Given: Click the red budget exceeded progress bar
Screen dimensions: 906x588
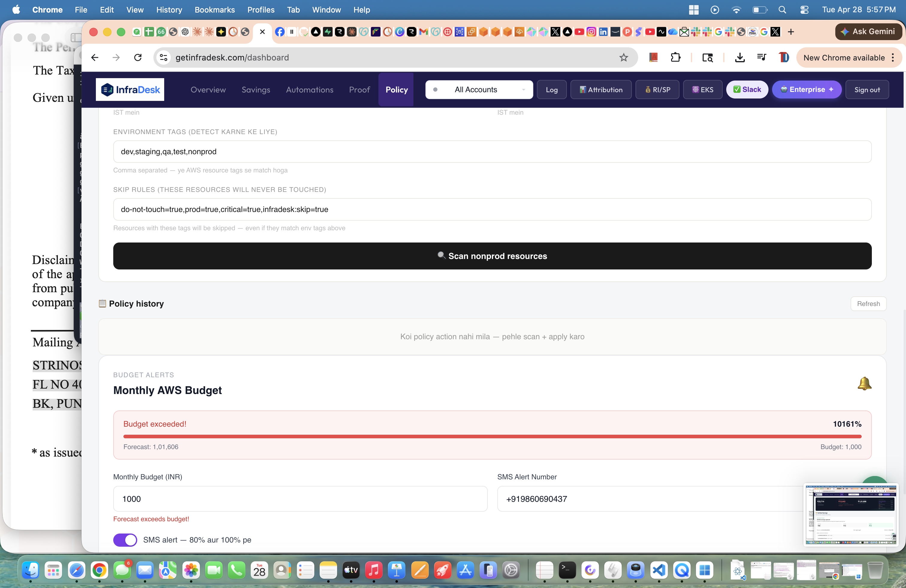Looking at the screenshot, I should pos(492,436).
